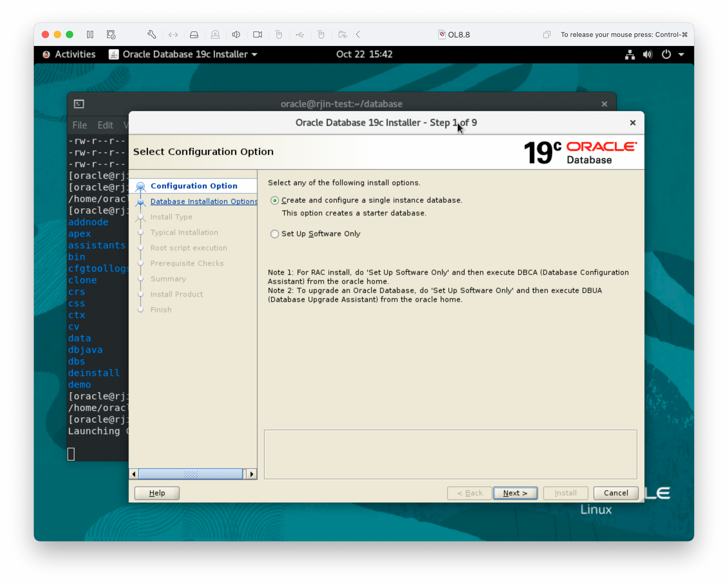Collapse the VM device toolbar chevron
Viewport: 728px width, 586px height.
pyautogui.click(x=358, y=34)
